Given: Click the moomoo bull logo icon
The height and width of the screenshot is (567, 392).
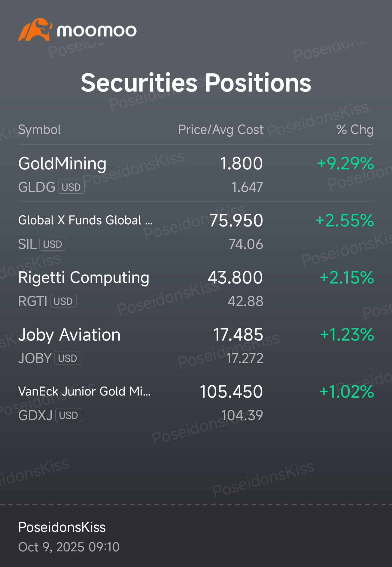Looking at the screenshot, I should point(35,30).
